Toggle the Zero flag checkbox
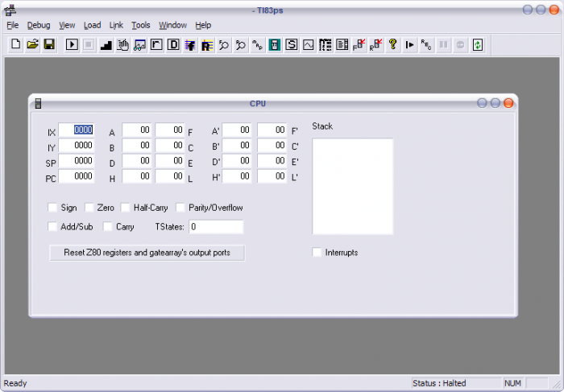 [x=89, y=208]
